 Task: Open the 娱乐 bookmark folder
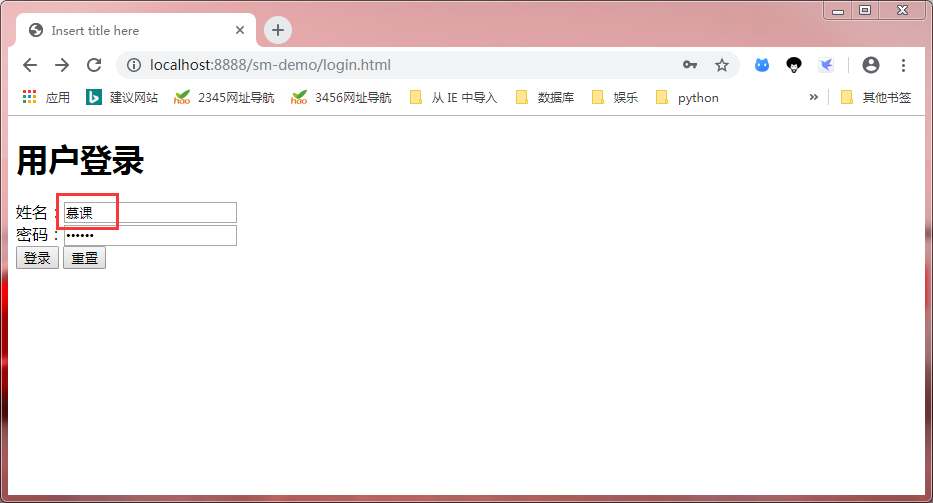click(x=615, y=97)
